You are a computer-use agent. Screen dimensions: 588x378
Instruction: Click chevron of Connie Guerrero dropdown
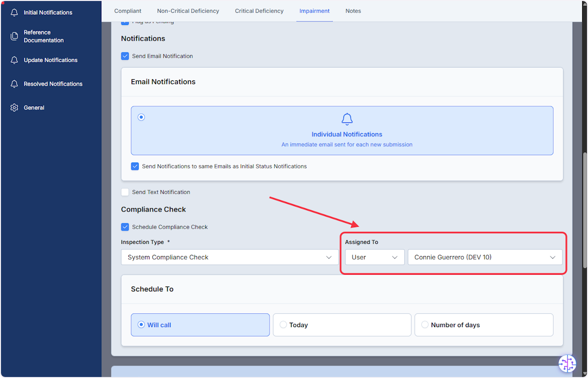pyautogui.click(x=553, y=257)
